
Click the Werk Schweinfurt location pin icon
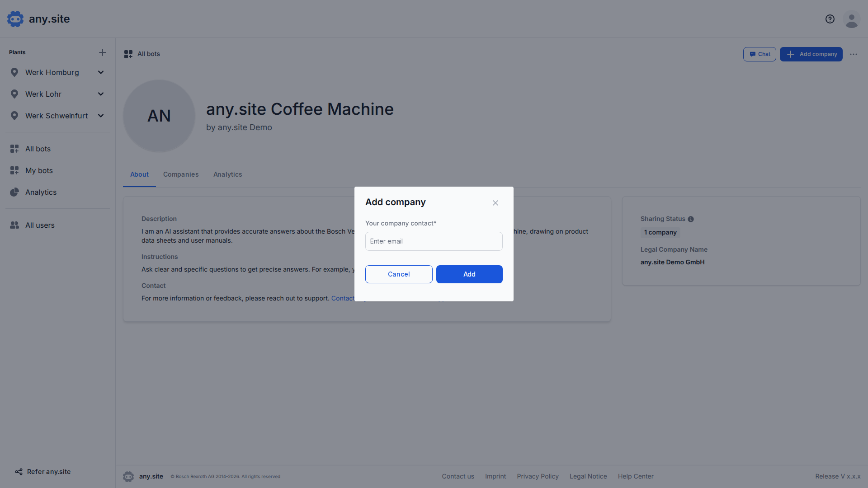(14, 116)
